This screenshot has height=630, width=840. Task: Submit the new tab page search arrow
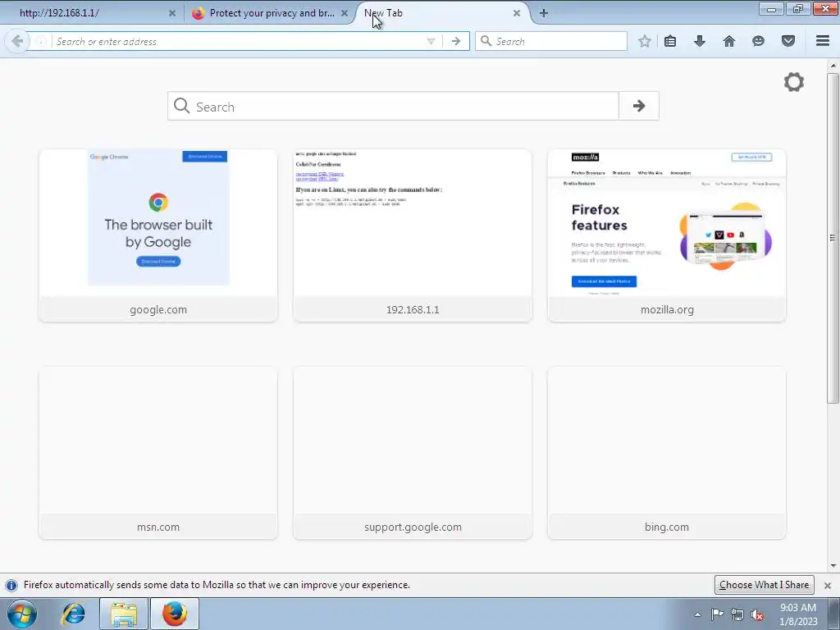point(638,106)
